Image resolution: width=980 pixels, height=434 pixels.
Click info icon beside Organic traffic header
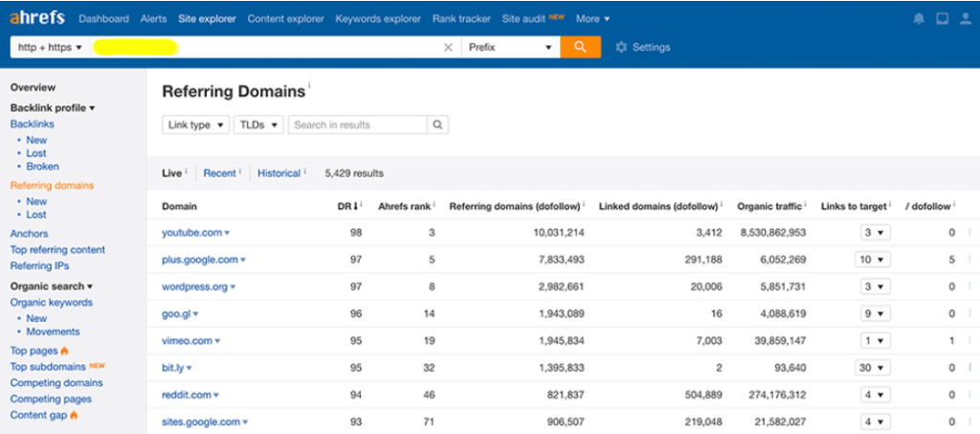coord(806,204)
